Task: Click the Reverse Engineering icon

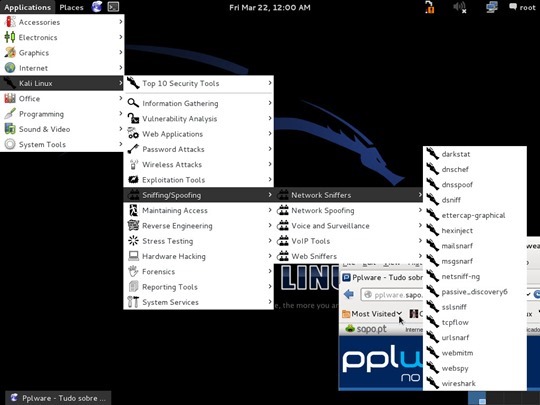Action: click(133, 226)
